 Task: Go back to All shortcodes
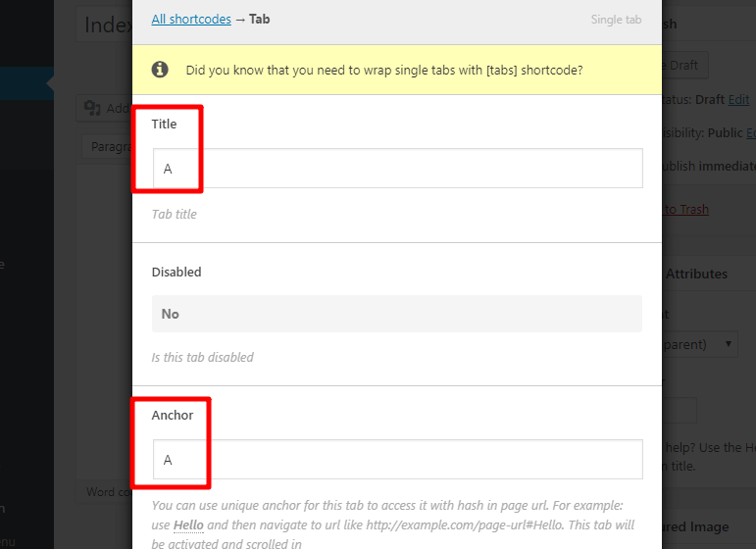pyautogui.click(x=191, y=19)
